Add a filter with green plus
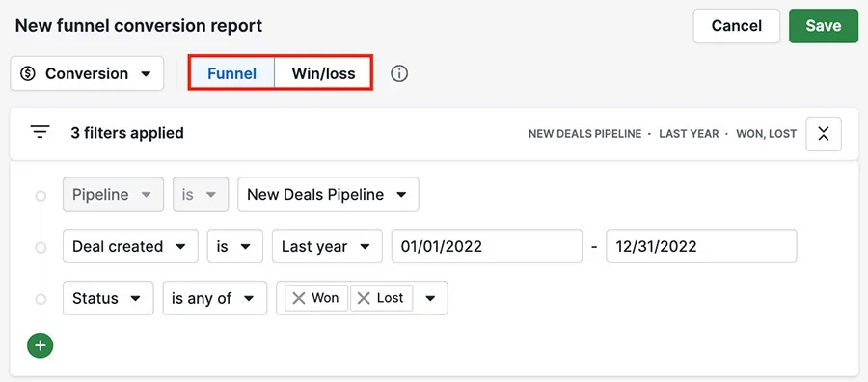 pos(40,345)
